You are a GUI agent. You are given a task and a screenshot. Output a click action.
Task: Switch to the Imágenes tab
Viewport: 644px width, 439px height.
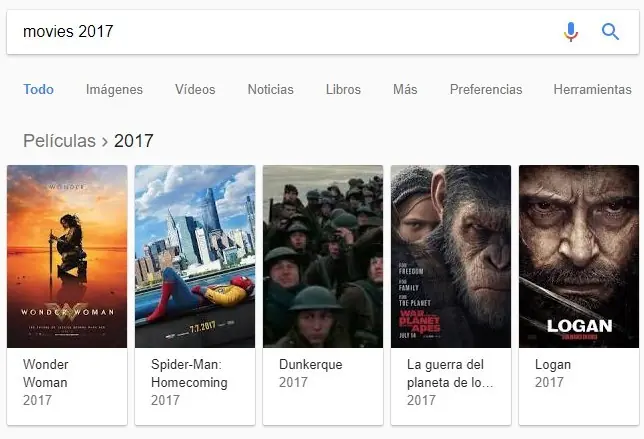[x=114, y=89]
